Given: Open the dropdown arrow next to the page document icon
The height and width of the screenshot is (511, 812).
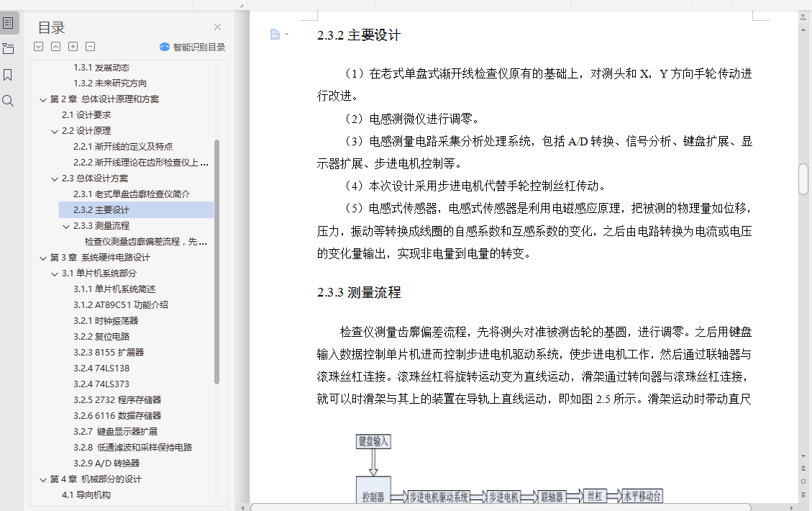Looking at the screenshot, I should pos(286,35).
